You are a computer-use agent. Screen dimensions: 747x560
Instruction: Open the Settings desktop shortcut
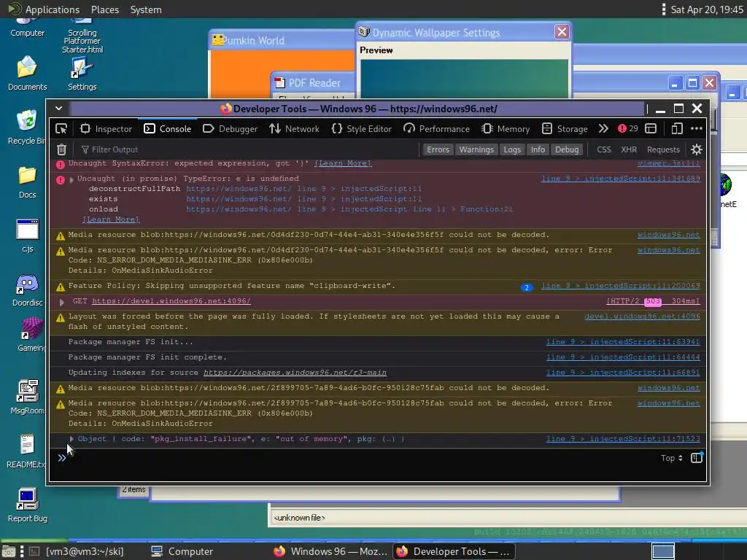[x=82, y=73]
